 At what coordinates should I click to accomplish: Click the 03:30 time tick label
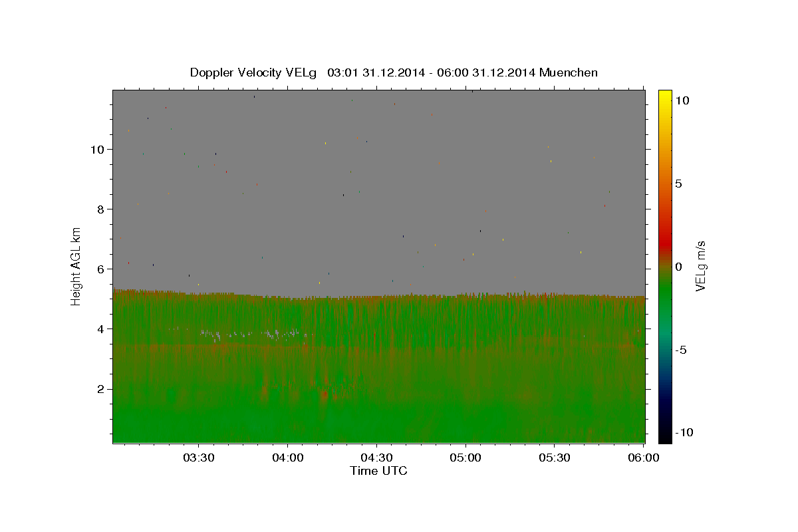pos(198,458)
